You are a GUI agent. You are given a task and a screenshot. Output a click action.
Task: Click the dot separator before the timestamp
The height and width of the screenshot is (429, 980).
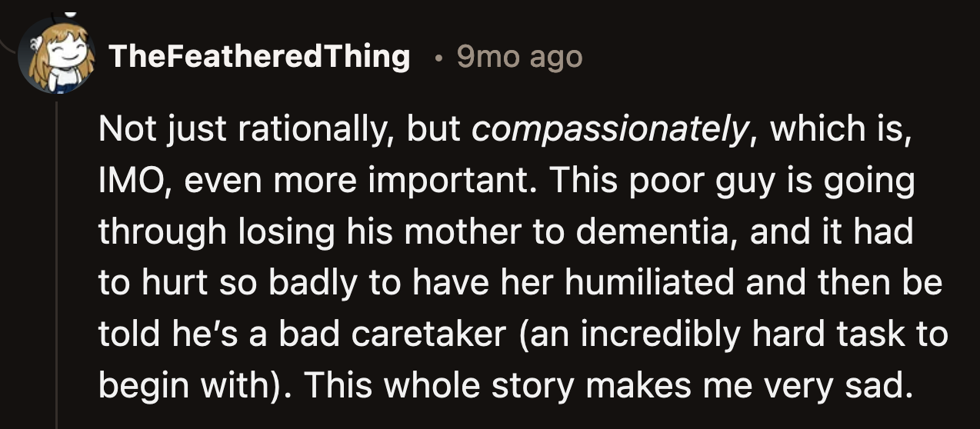(436, 58)
